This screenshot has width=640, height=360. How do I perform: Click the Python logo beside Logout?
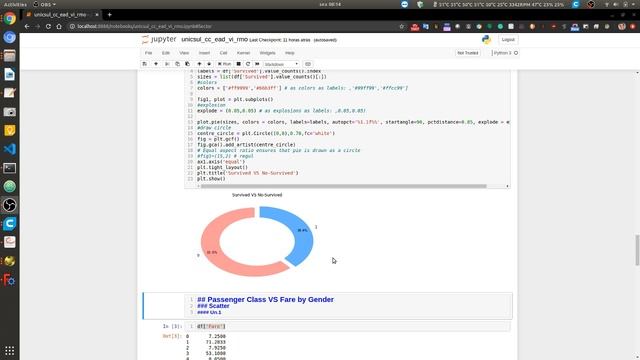(x=486, y=40)
